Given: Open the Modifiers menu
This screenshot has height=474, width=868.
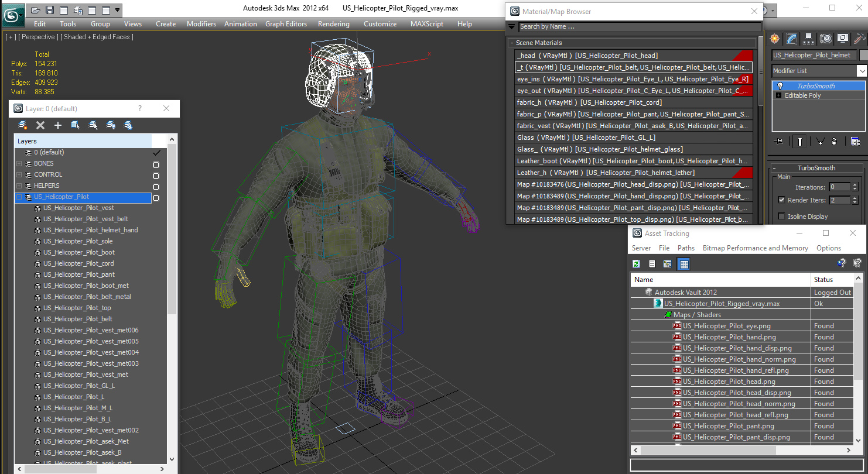Looking at the screenshot, I should 201,24.
